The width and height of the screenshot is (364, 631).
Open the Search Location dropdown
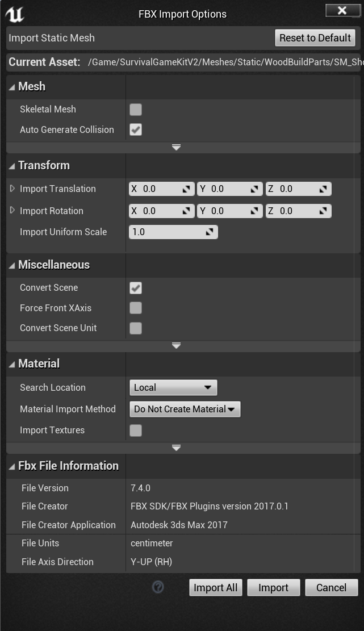[173, 388]
